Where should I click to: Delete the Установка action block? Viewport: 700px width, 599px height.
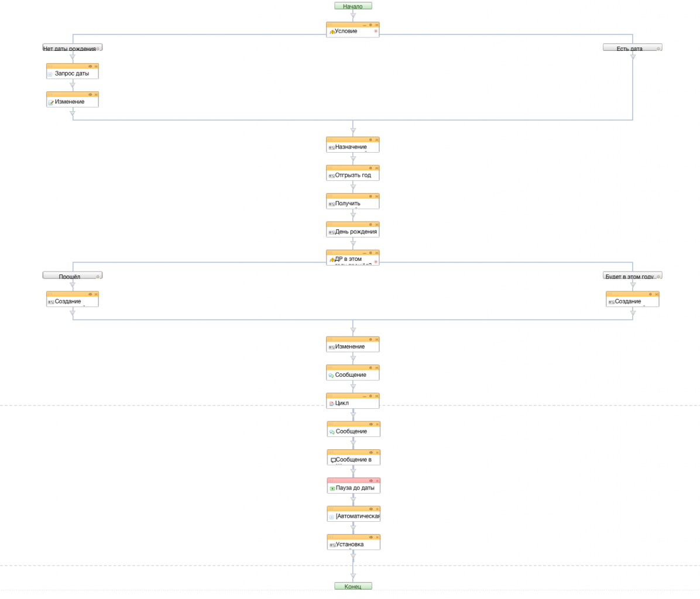[378, 537]
